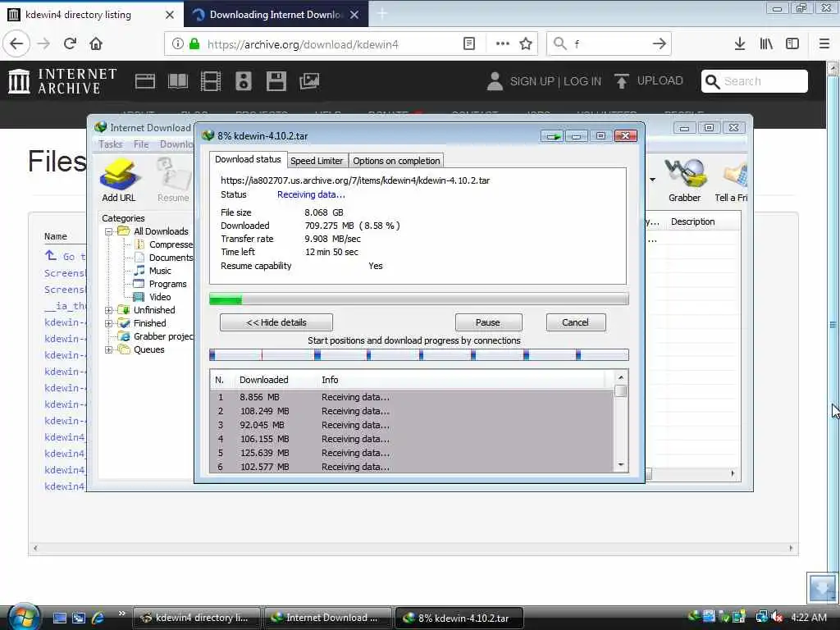
Task: Click the connections progress segments bar
Action: click(419, 354)
